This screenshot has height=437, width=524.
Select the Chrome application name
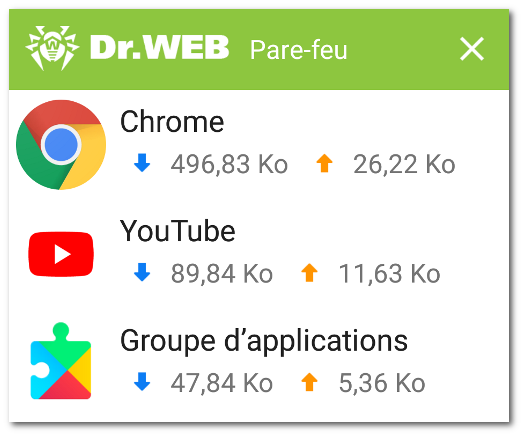click(x=172, y=122)
